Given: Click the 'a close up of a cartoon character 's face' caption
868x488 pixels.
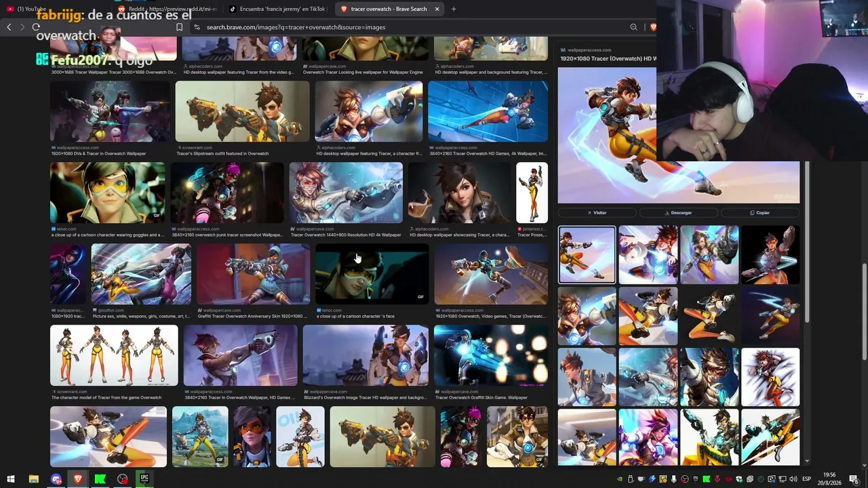Looking at the screenshot, I should click(x=355, y=317).
